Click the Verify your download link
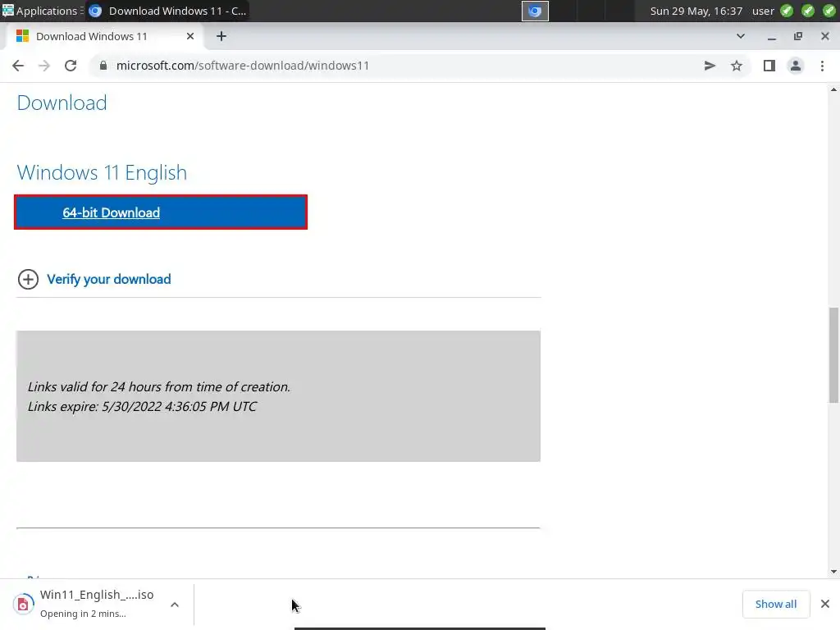The height and width of the screenshot is (630, 840). click(x=109, y=279)
